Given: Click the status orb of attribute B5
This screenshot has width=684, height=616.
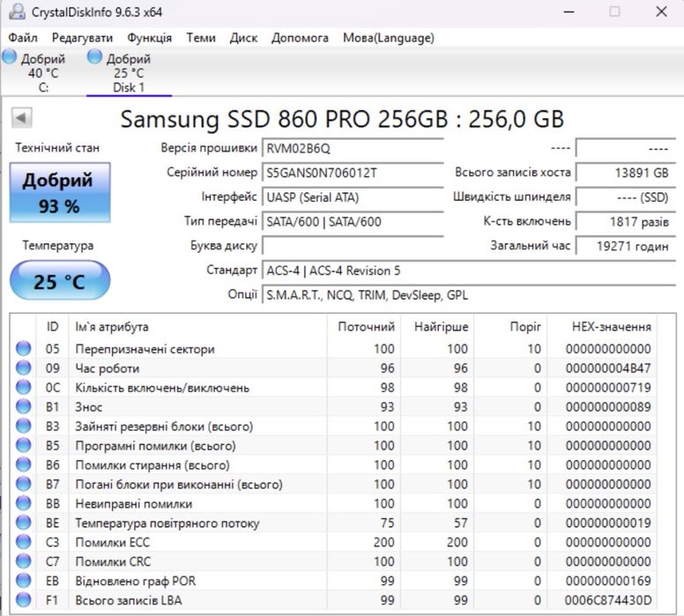Looking at the screenshot, I should 24,445.
